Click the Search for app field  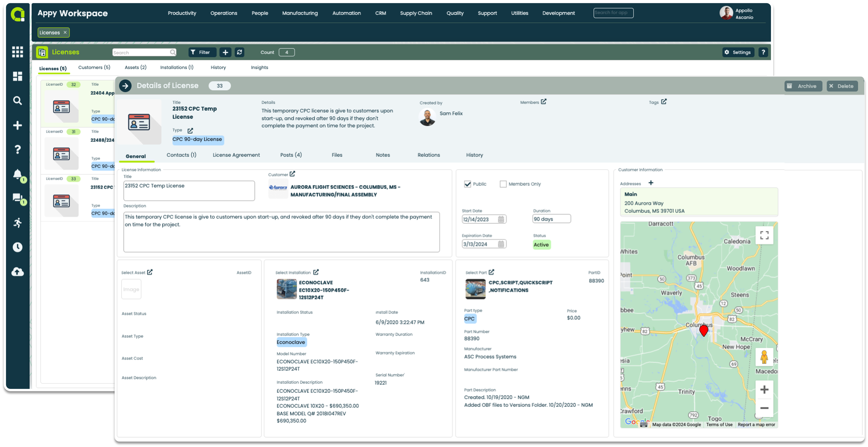(613, 13)
